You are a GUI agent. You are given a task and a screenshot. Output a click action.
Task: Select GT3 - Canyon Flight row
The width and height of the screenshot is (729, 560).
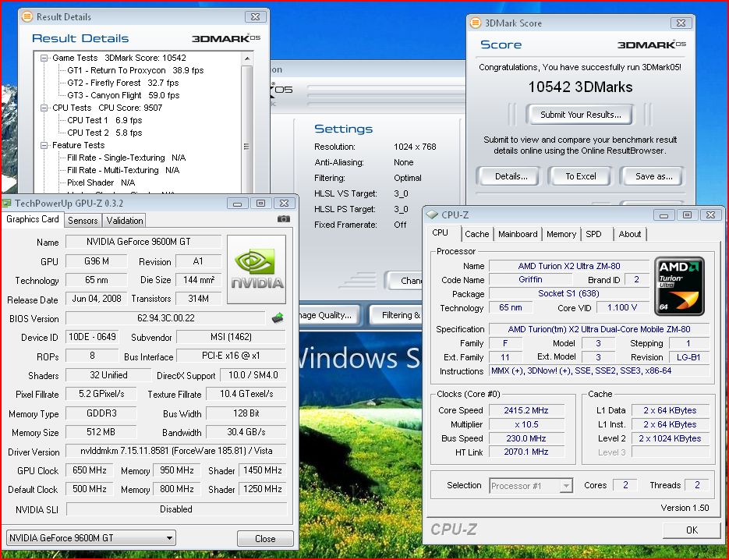click(x=123, y=95)
